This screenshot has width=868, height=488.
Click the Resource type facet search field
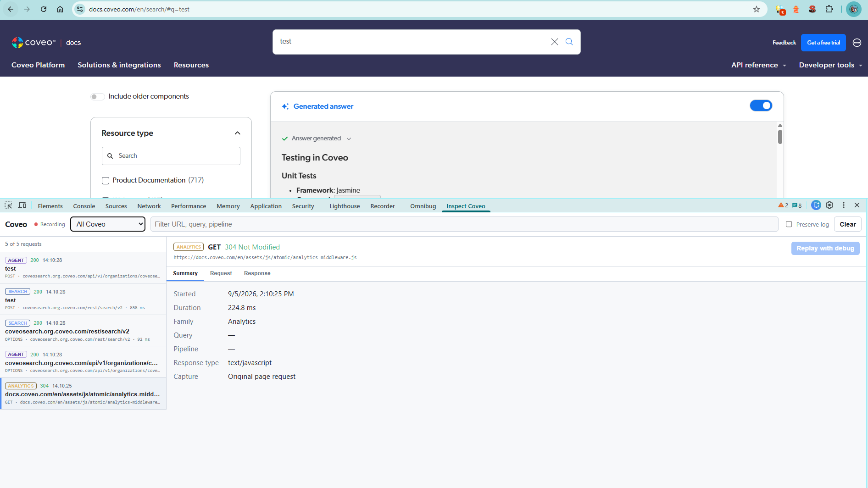[x=171, y=156]
